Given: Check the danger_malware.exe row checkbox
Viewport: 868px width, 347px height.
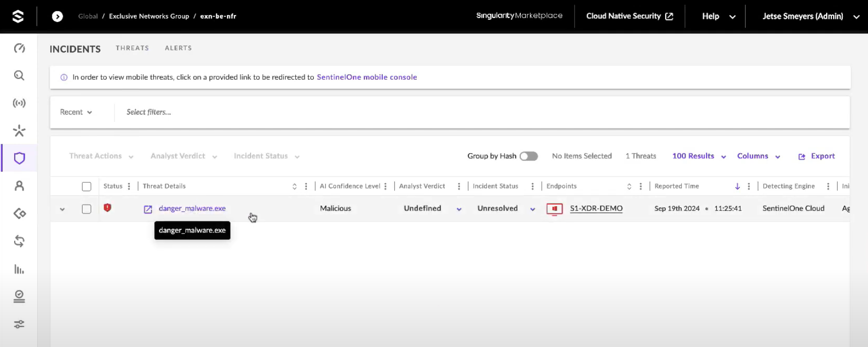Looking at the screenshot, I should 87,209.
